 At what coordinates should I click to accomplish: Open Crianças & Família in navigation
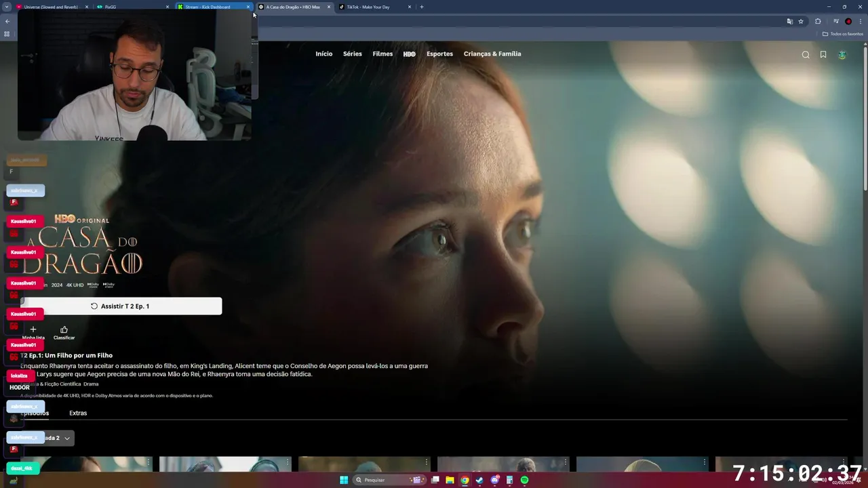point(492,54)
